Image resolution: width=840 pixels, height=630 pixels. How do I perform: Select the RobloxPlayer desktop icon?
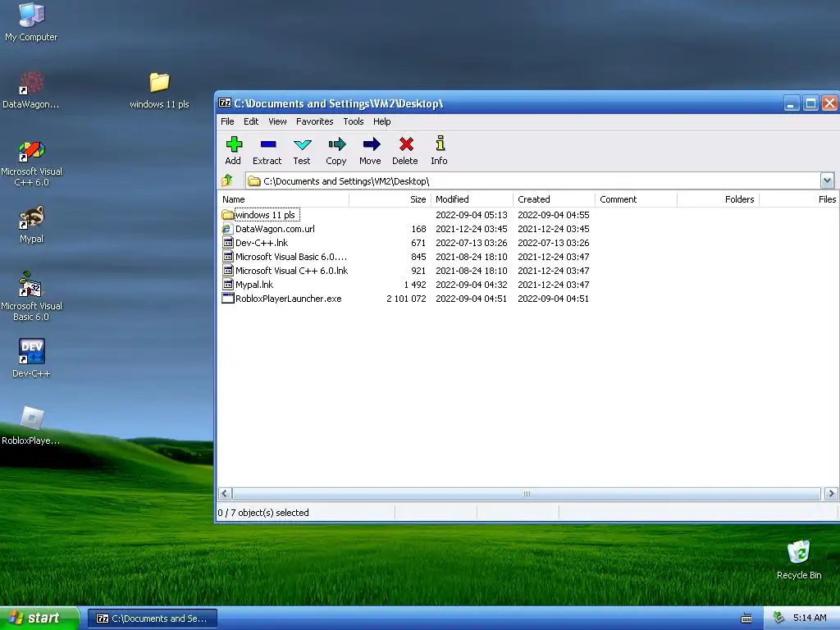tap(31, 426)
